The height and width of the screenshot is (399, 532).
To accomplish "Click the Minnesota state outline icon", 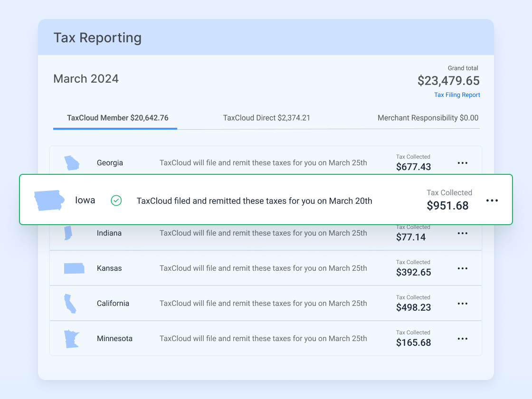I will (72, 338).
